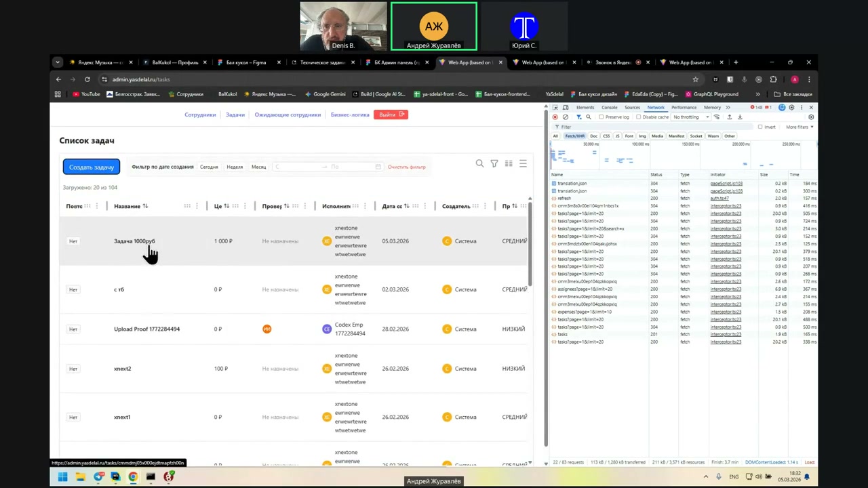Click the inspect element picker icon in DevTools
This screenshot has height=488, width=868.
click(x=555, y=108)
